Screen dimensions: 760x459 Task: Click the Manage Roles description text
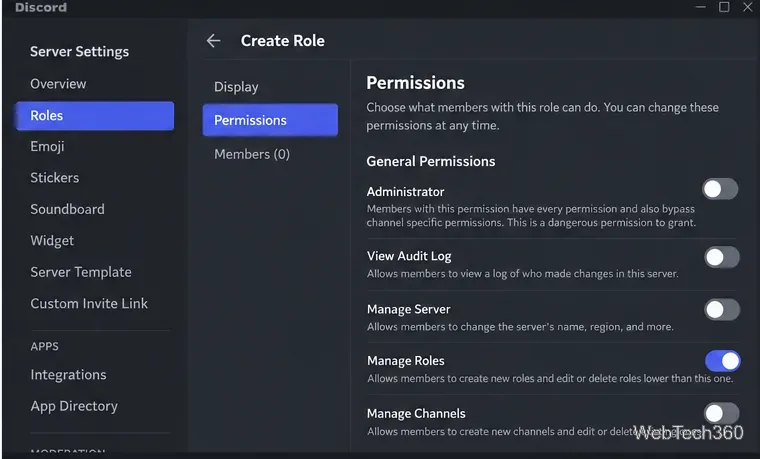coord(550,379)
